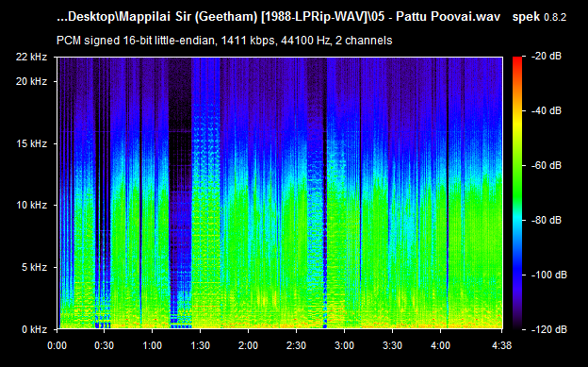Click the -120 dB legend label

(x=549, y=330)
